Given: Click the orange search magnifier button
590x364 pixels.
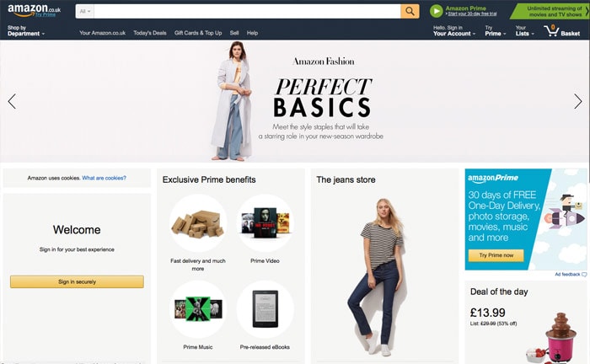Looking at the screenshot, I should click(410, 11).
